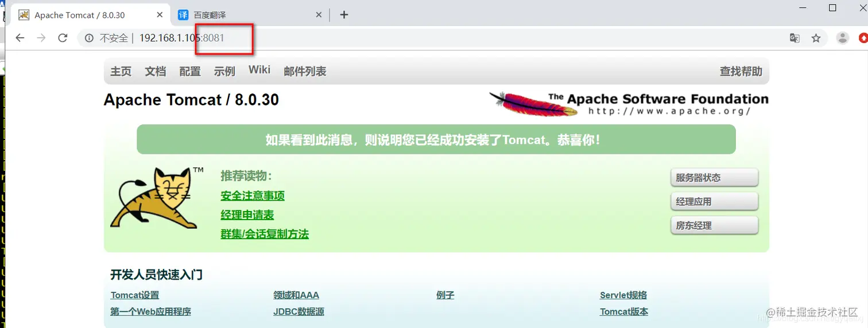Minimize the browser window

pos(804,7)
